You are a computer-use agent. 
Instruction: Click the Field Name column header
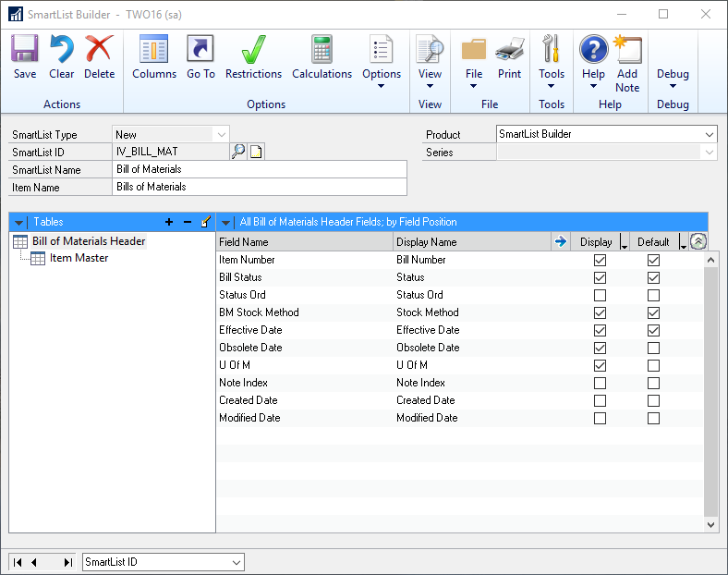coord(305,242)
